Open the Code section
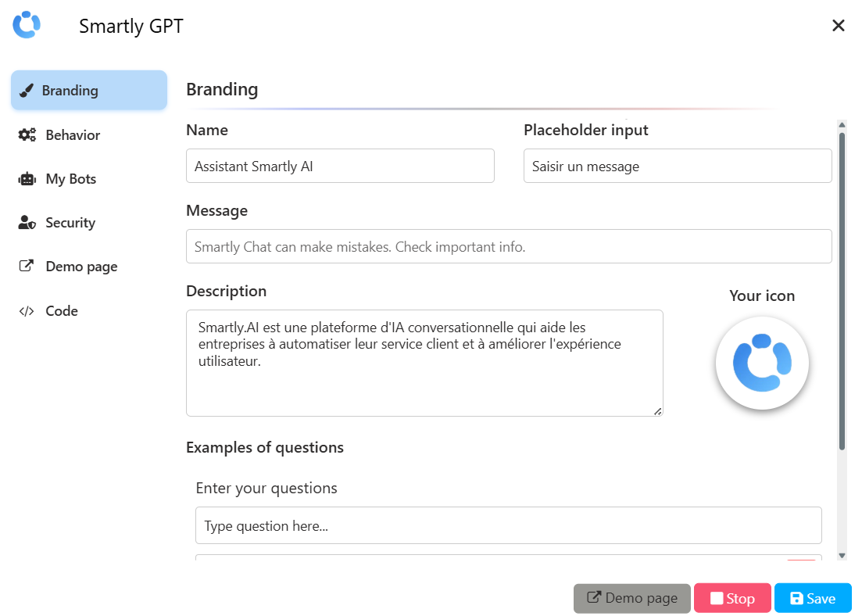 pyautogui.click(x=89, y=311)
